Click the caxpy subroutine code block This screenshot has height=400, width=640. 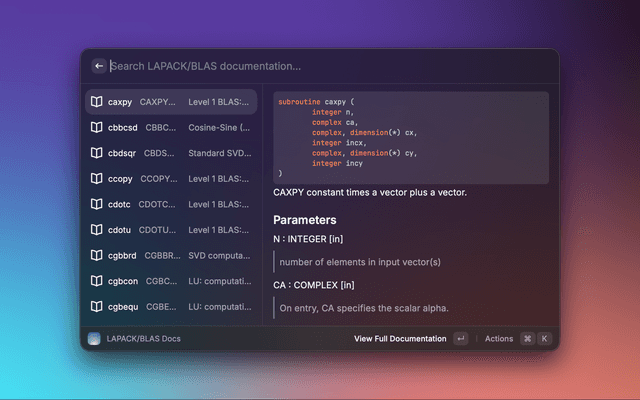pyautogui.click(x=410, y=137)
